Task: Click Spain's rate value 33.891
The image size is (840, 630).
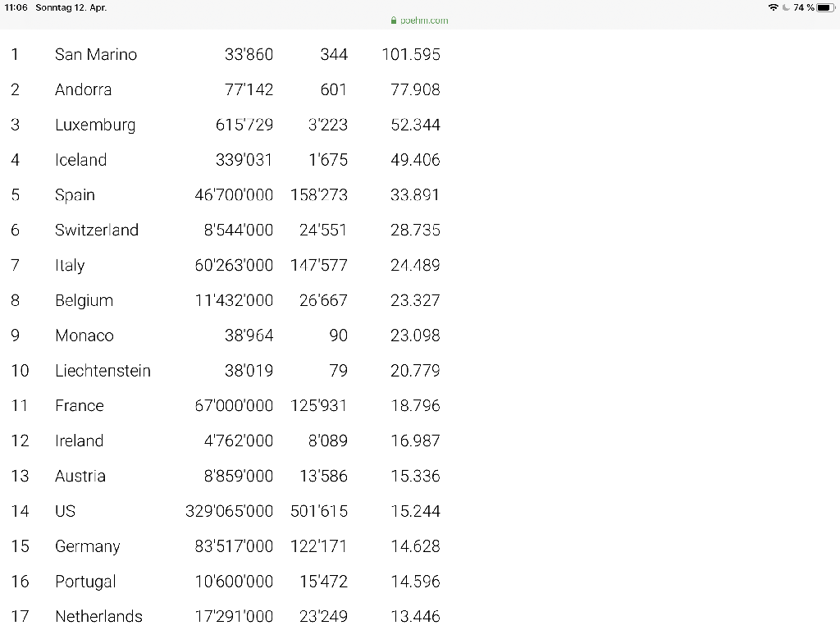Action: point(415,194)
